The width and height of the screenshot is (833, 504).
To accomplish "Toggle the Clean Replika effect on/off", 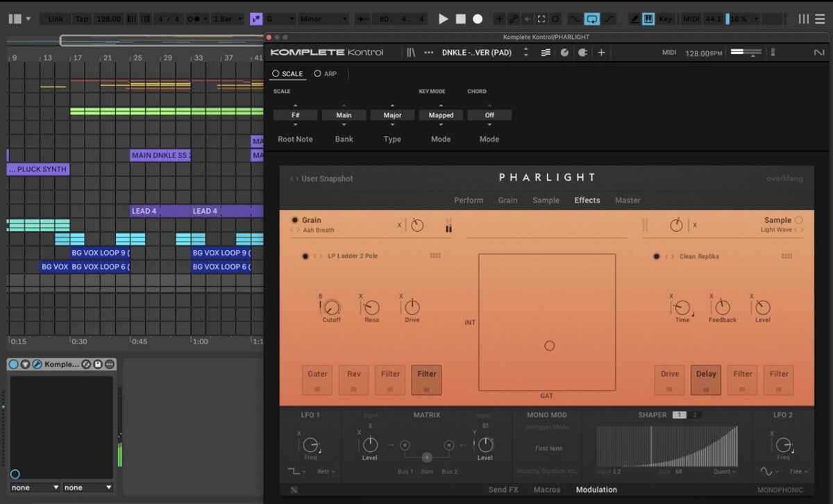I will 657,256.
